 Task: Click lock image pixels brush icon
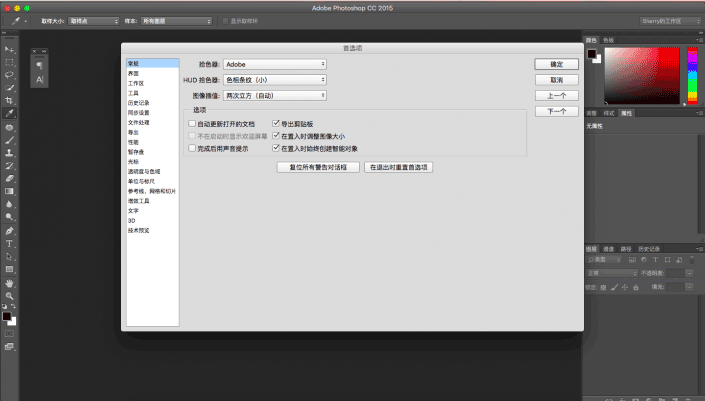(614, 287)
